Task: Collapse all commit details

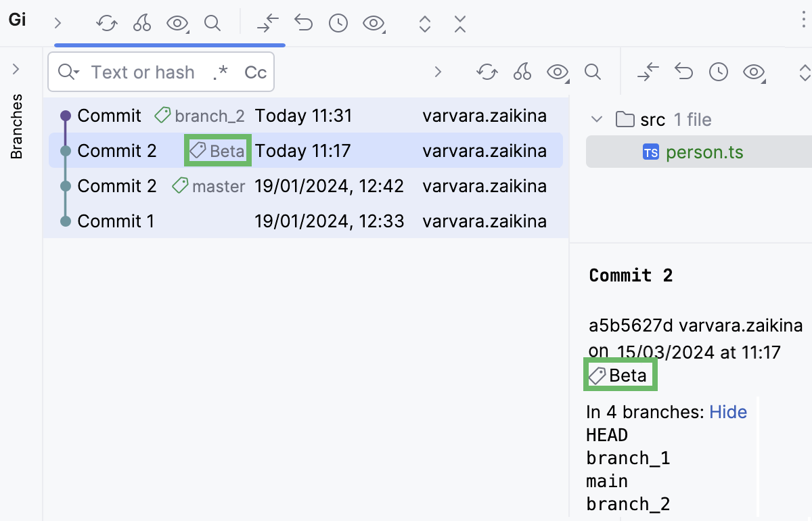Action: click(459, 23)
